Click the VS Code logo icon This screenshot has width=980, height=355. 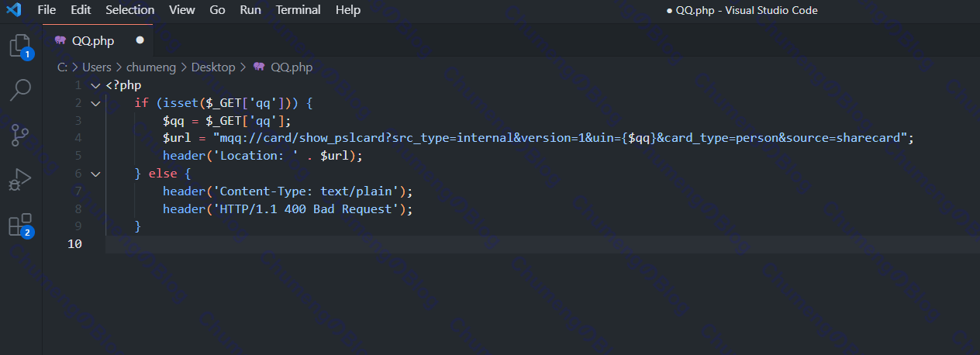[x=13, y=10]
